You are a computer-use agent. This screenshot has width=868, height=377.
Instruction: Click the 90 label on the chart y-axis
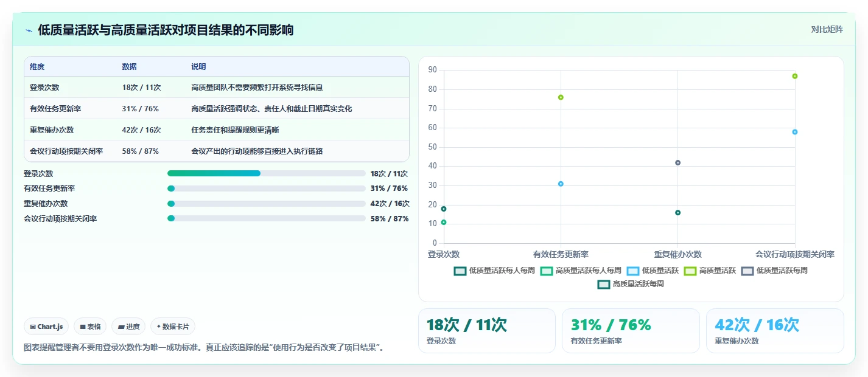[433, 70]
